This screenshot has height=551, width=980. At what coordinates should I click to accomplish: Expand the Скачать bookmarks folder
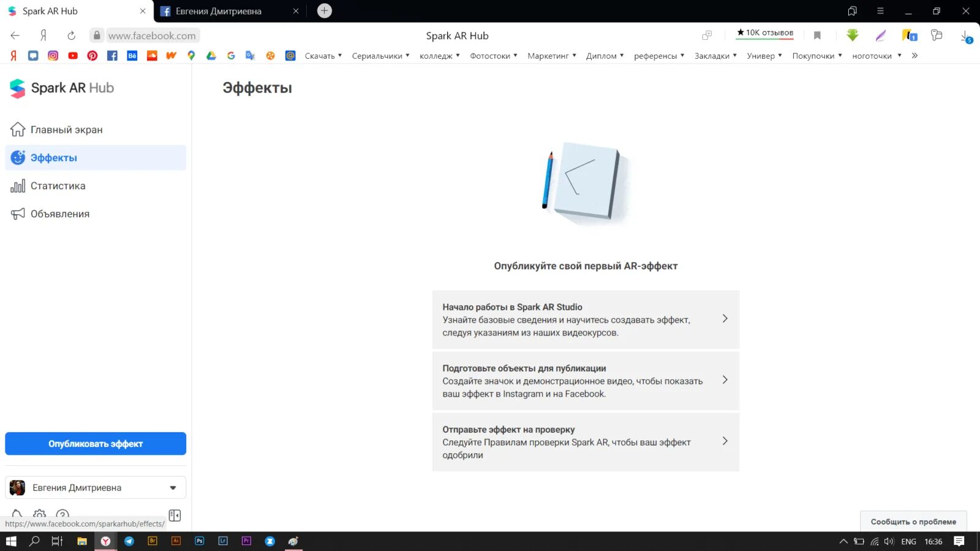pyautogui.click(x=323, y=56)
